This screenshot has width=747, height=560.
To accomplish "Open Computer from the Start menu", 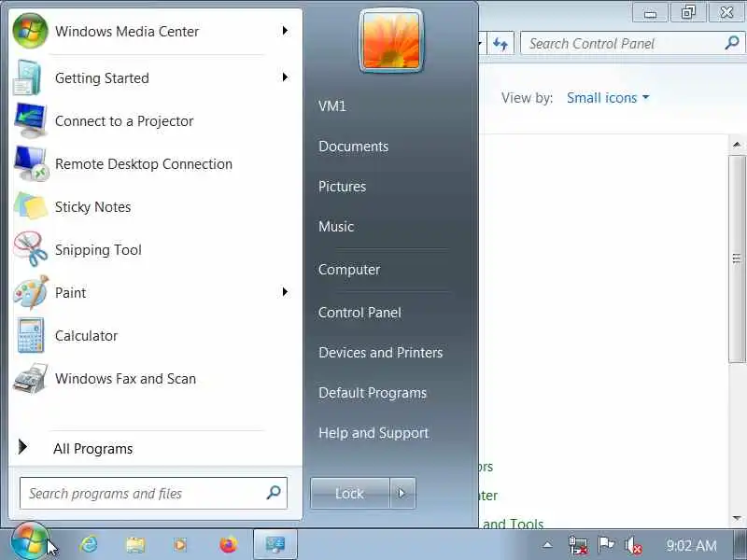I will click(349, 269).
